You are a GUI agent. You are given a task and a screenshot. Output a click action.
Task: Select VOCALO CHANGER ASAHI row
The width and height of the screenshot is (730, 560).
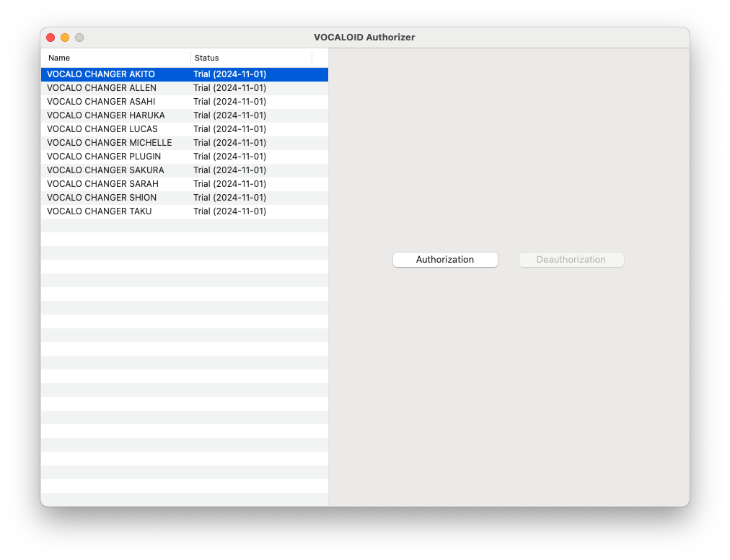[185, 102]
